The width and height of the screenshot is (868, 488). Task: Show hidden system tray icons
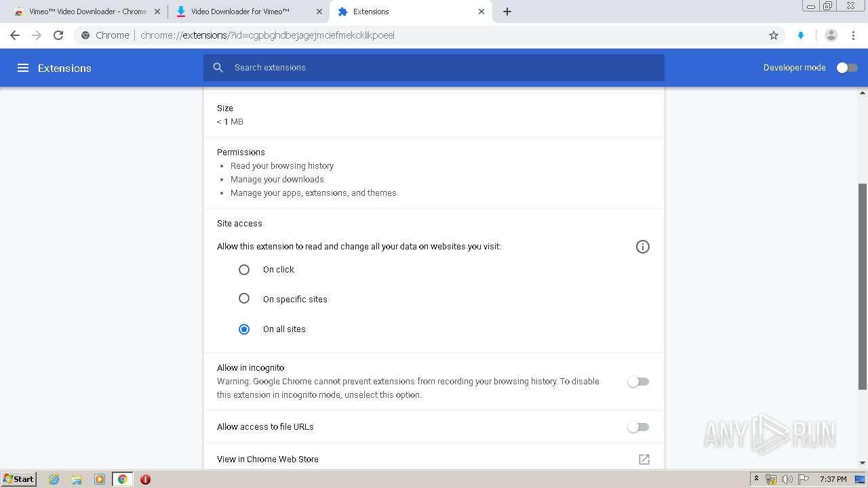[x=756, y=479]
